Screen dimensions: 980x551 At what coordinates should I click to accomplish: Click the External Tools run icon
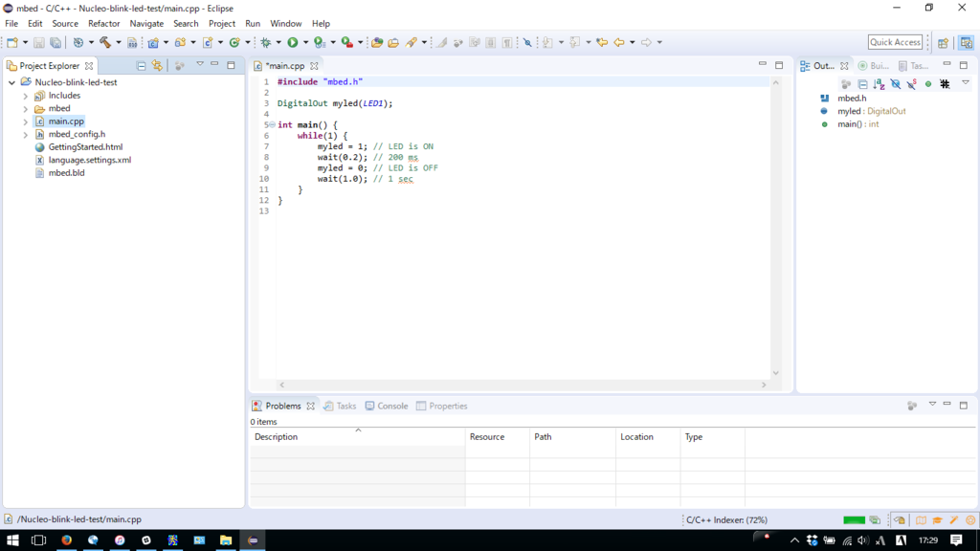(346, 42)
